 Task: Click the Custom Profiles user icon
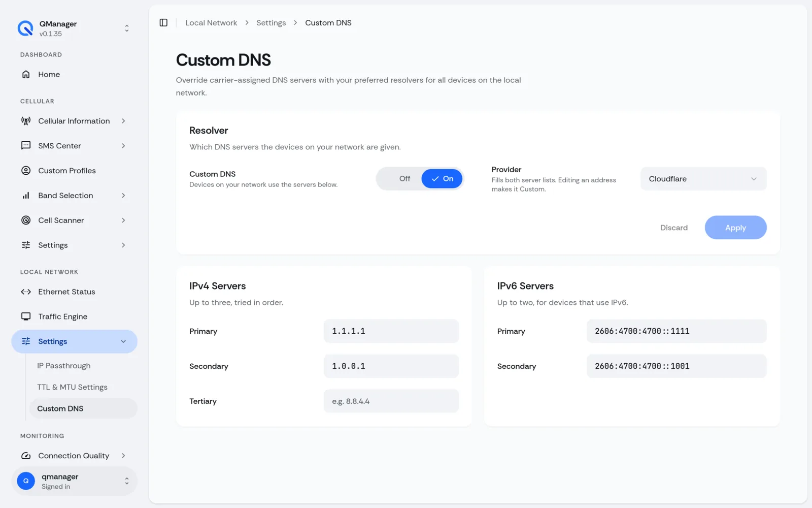26,171
